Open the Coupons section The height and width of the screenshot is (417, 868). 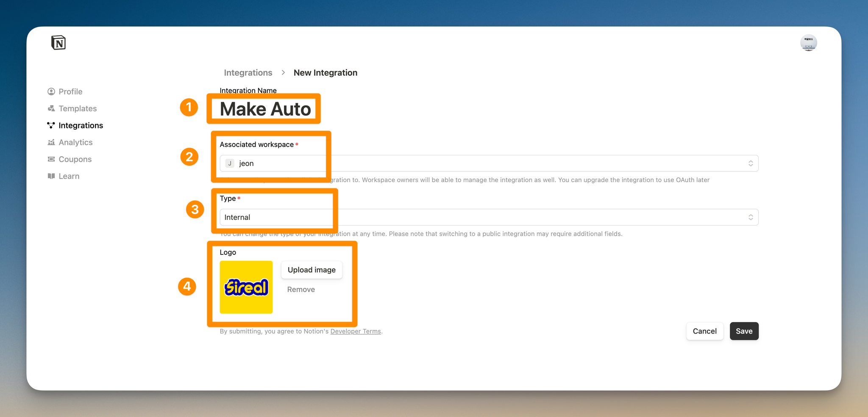click(75, 159)
